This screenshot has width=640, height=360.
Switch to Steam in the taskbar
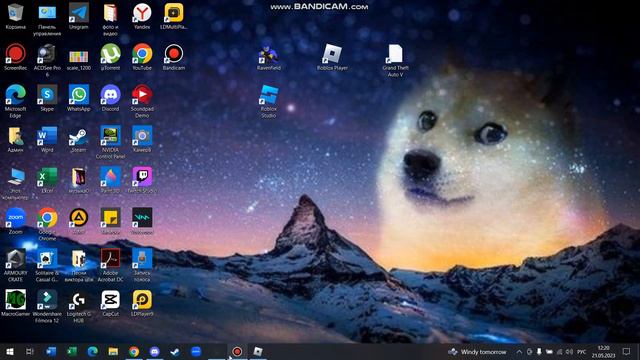175,351
